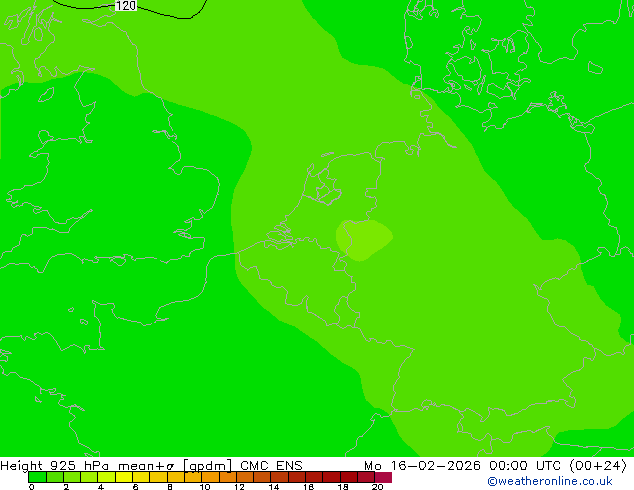
Task: Pick the magenta legend swatch past 20
Action: coord(383,477)
